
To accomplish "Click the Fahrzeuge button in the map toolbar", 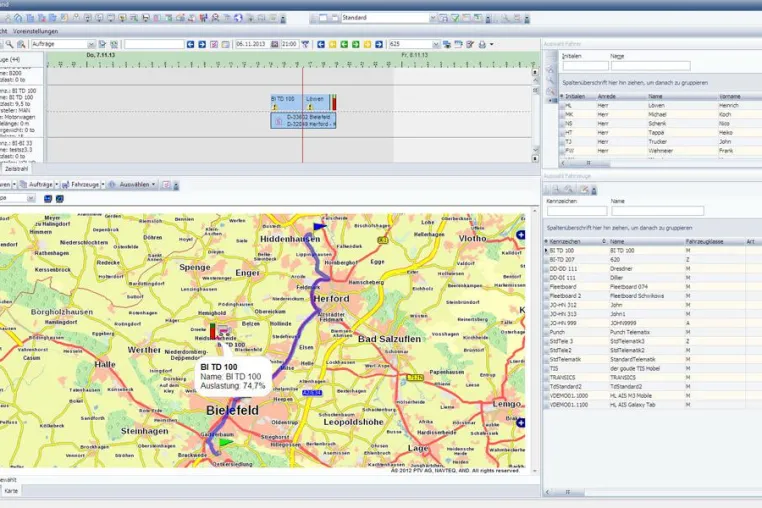I will (81, 185).
